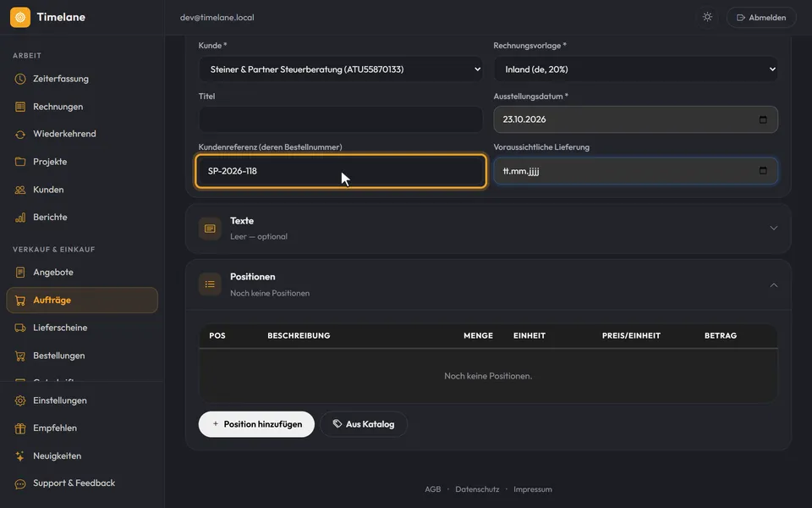Viewport: 812px width, 508px height.
Task: Click the Voraussichtliche Lieferung date field
Action: click(635, 170)
